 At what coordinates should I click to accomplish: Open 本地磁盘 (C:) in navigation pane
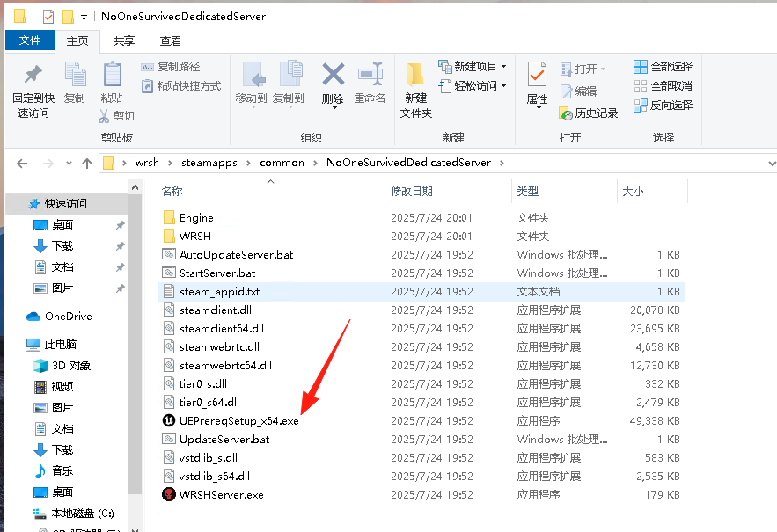(82, 514)
